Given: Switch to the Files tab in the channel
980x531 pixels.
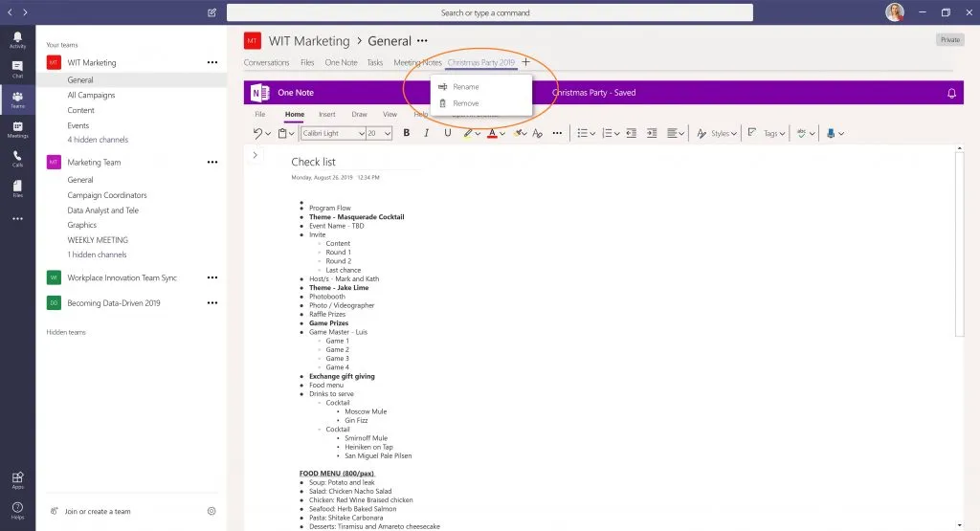Looking at the screenshot, I should point(307,62).
